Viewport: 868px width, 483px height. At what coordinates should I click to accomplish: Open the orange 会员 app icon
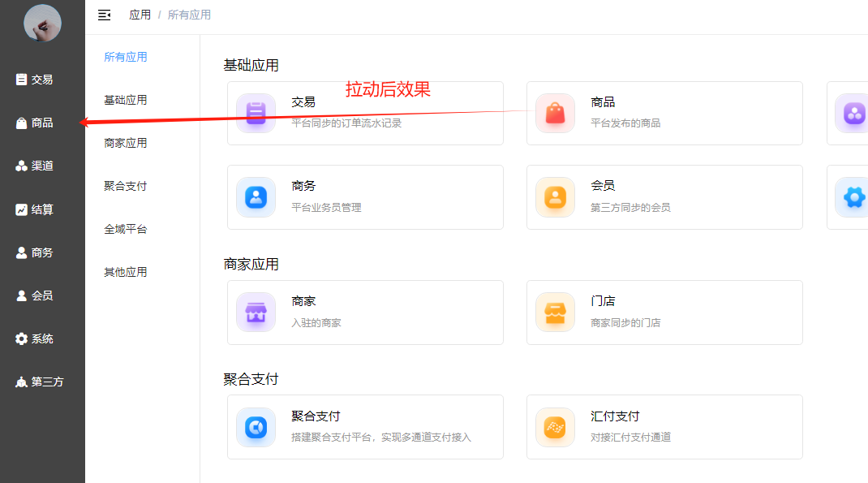pyautogui.click(x=555, y=197)
